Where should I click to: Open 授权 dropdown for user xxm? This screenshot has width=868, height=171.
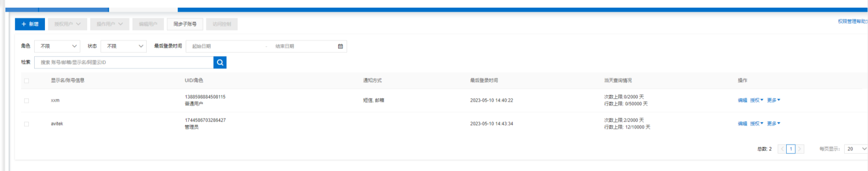(756, 101)
